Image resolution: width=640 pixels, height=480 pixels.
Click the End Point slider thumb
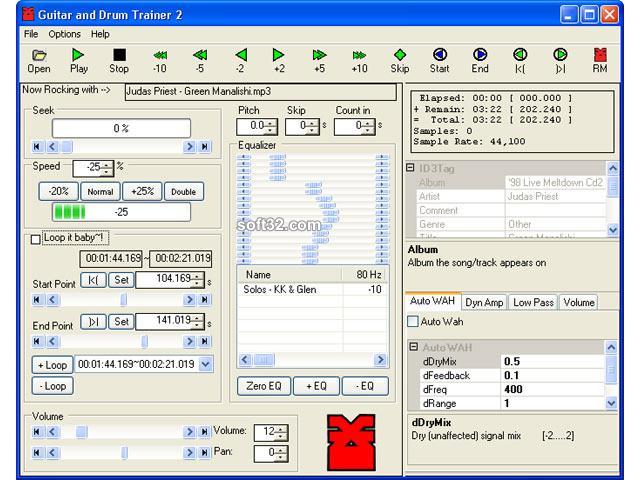coord(144,341)
